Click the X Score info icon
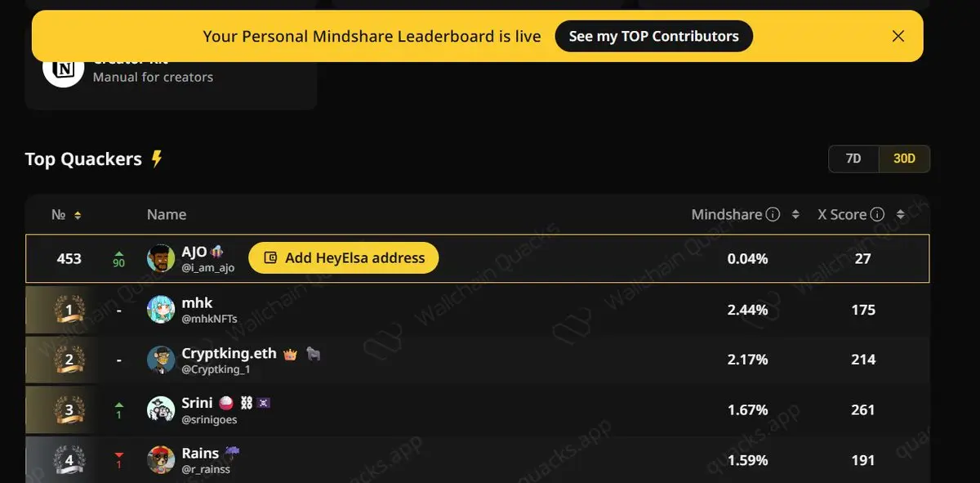Viewport: 980px width, 483px height. click(x=878, y=215)
